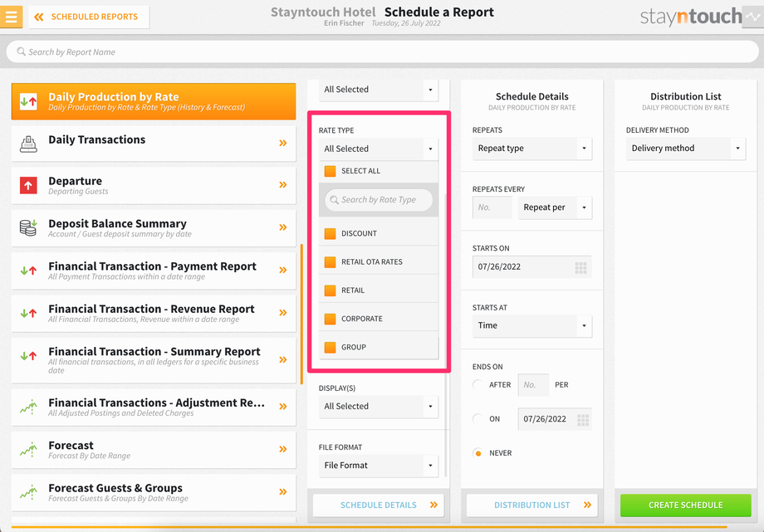The image size is (764, 532).
Task: Click the Forecast Guests & Groups chart icon
Action: [28, 492]
